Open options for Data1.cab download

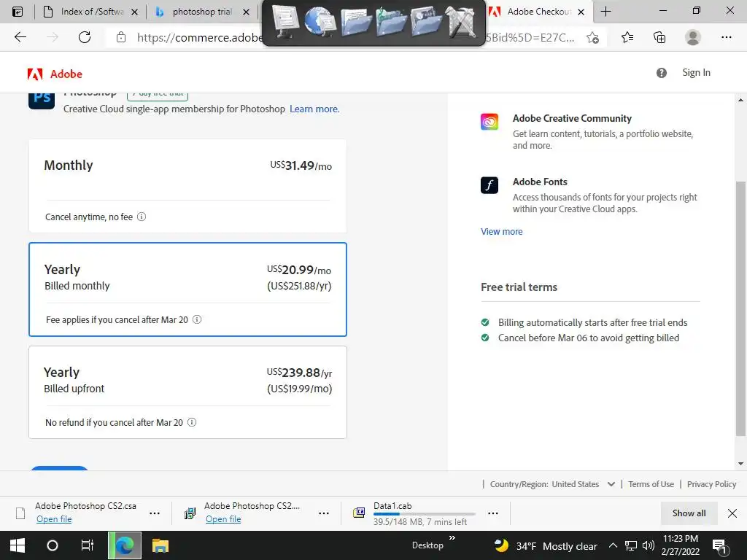tap(493, 513)
